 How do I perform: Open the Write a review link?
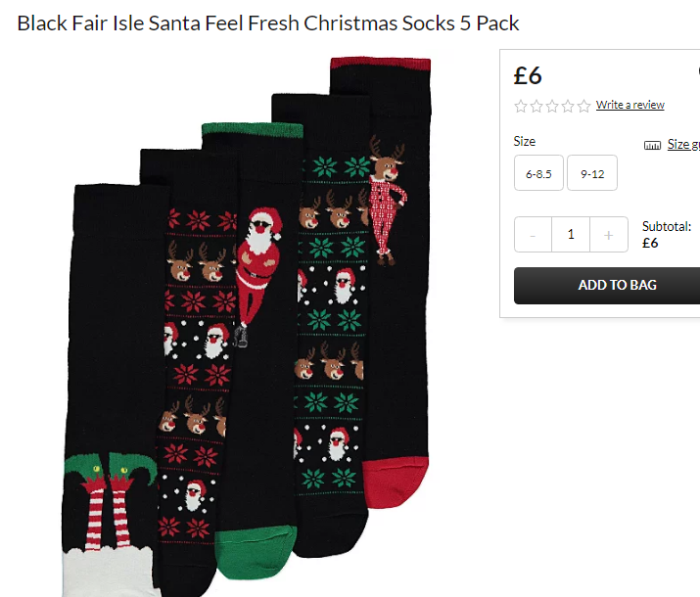630,105
